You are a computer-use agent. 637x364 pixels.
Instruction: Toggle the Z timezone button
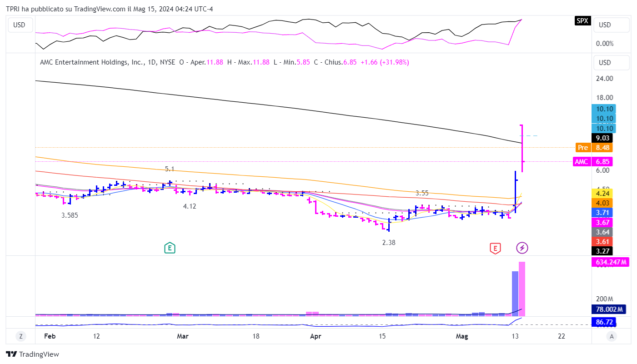point(20,336)
